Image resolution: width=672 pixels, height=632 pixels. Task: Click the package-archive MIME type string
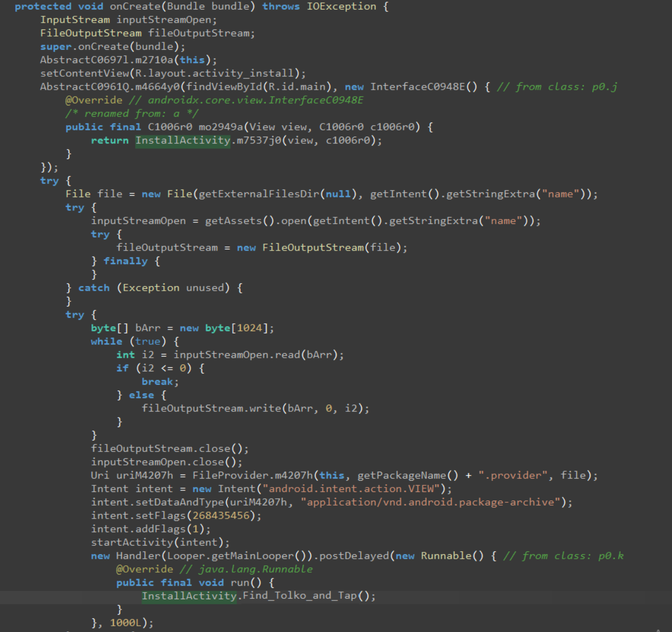(432, 502)
